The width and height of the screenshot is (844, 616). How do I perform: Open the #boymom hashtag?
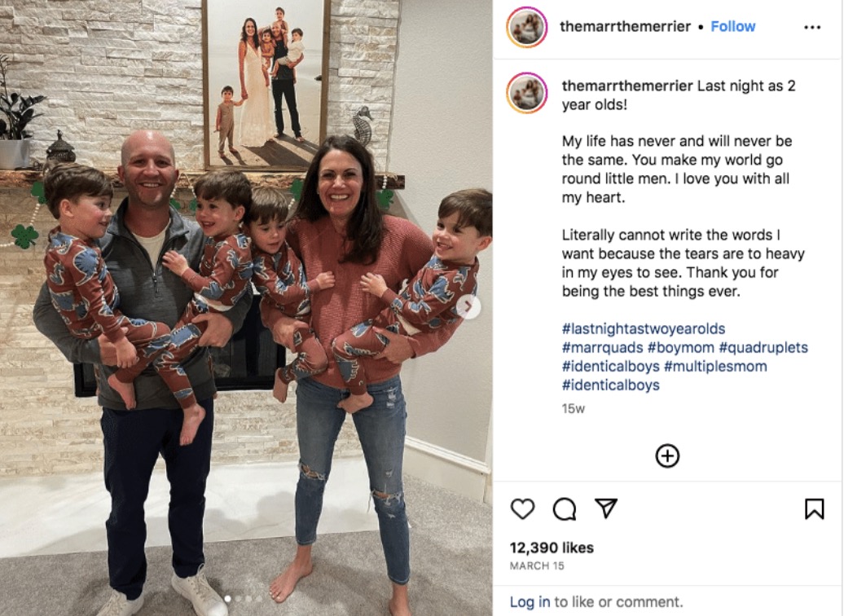tap(681, 347)
